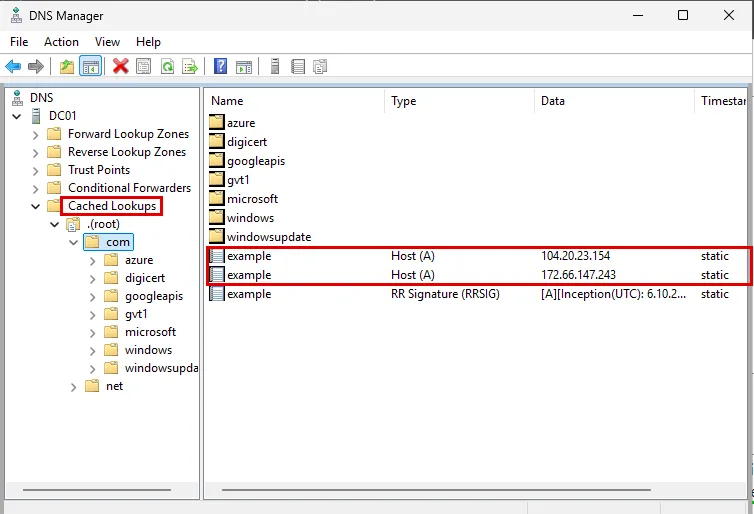This screenshot has height=514, width=754.
Task: Expand the azure node in tree
Action: click(92, 262)
